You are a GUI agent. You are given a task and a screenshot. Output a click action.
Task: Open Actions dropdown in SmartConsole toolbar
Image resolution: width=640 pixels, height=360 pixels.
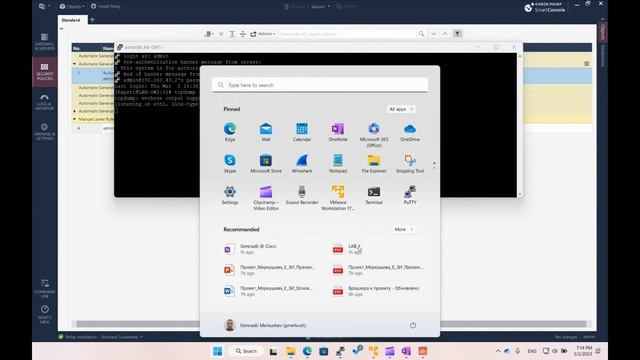[263, 34]
